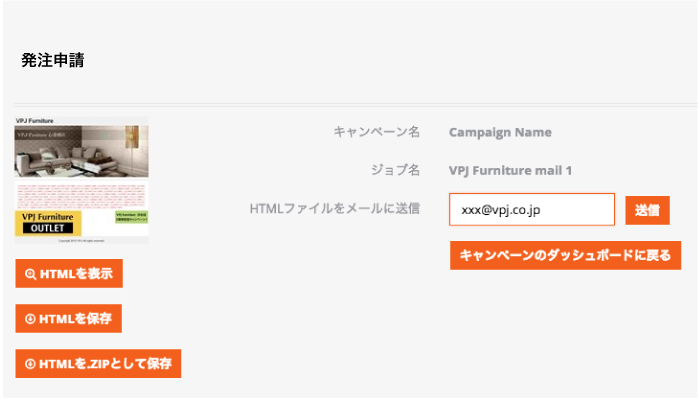Click the email preview thumbnail
This screenshot has height=400, width=700.
(82, 180)
